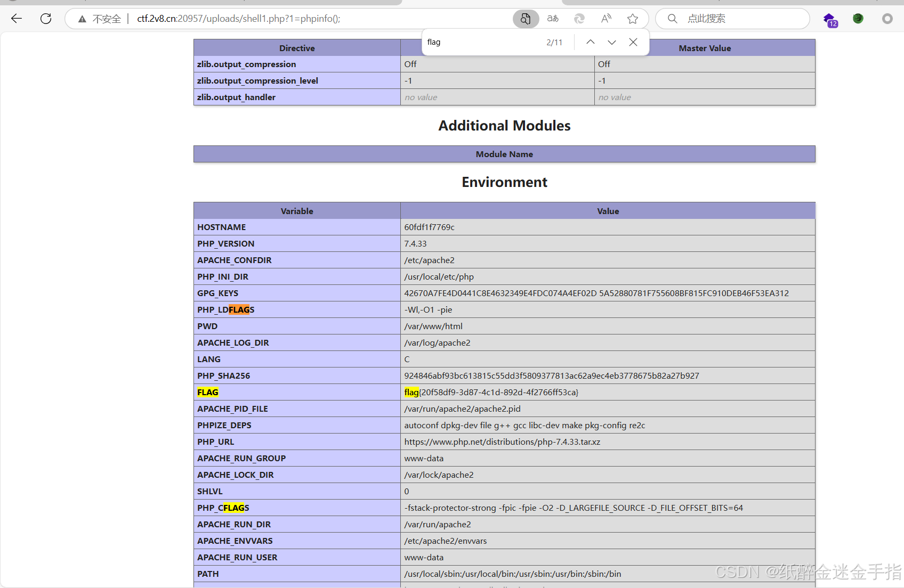Open the purple extension icon with badge 12
Screen dimensions: 904x588
point(830,20)
